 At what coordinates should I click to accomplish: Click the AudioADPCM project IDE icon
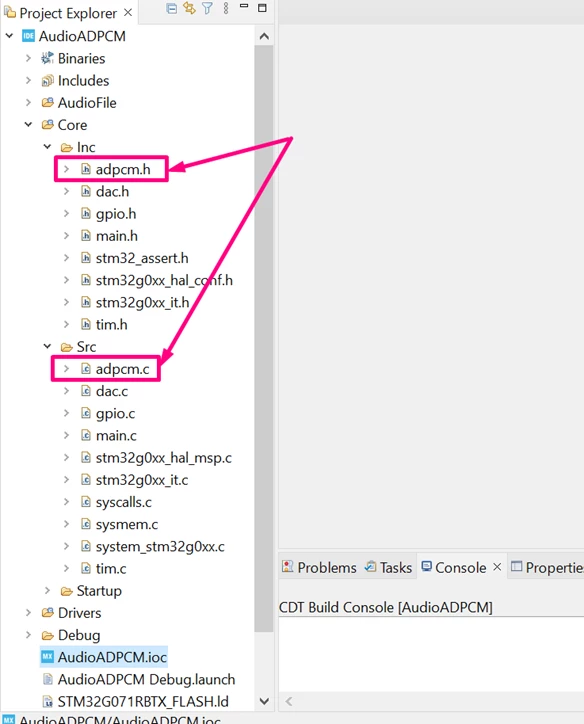(x=28, y=36)
